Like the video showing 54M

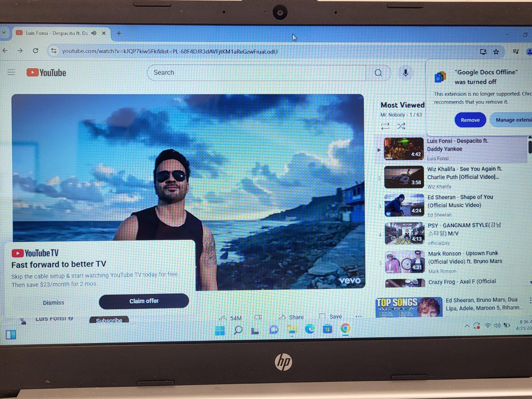(x=230, y=318)
